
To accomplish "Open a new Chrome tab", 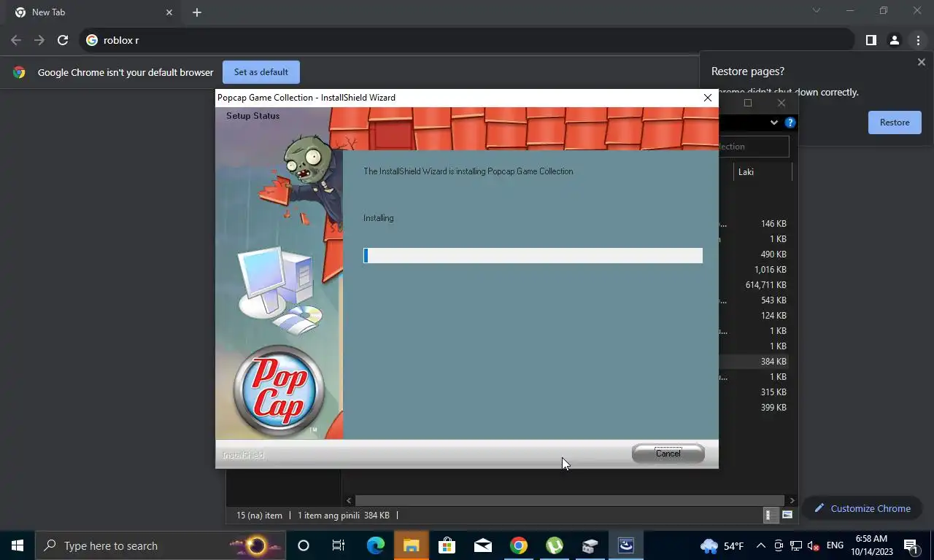I will pos(197,12).
